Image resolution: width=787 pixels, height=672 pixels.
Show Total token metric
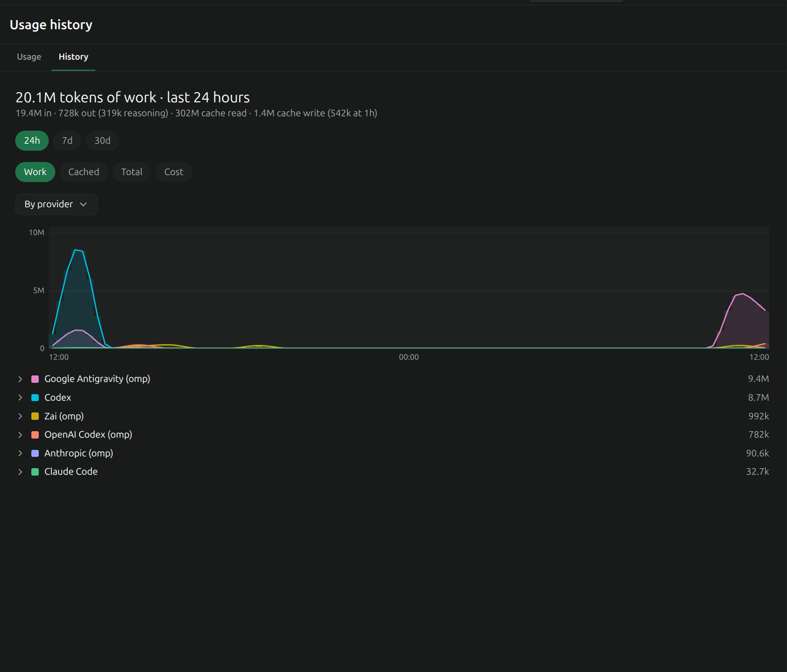click(131, 172)
